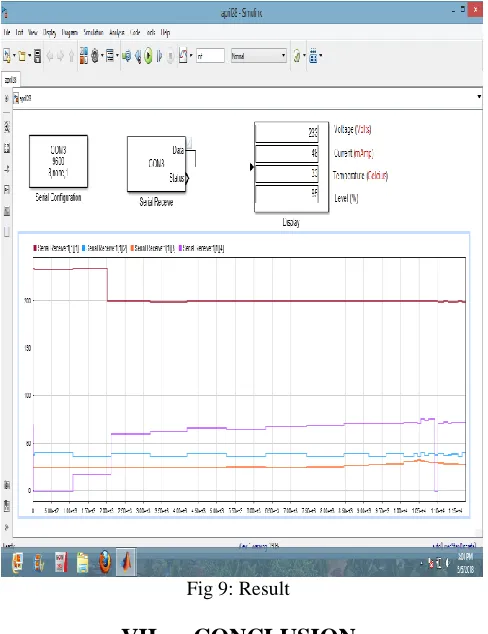Toggle the model browser button beside the breadcrumb
Image resolution: width=488 pixels, height=634 pixels.
(6, 98)
